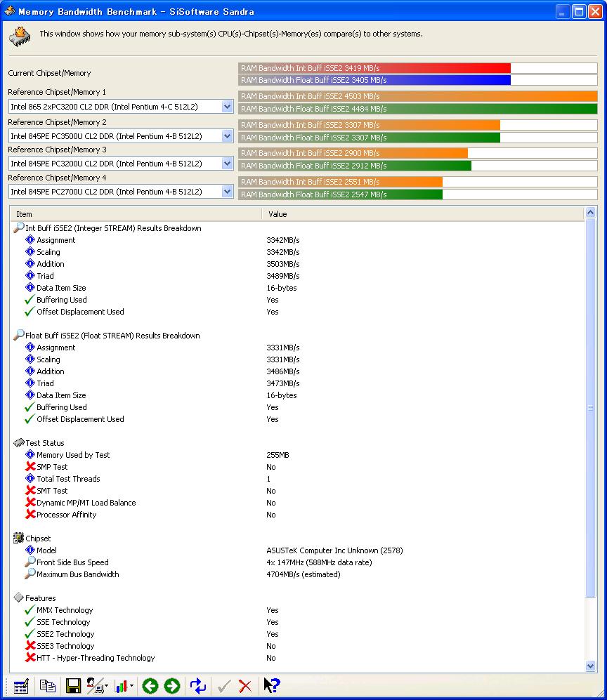Click magnifier icon beside Float Buff iSSE2 breakdown
The image size is (607, 700).
click(x=19, y=335)
